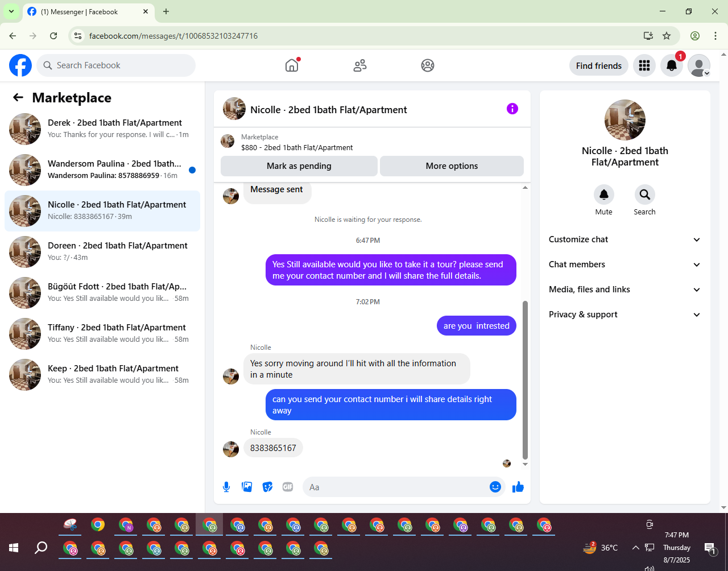
Task: Open the Friends icon in top navigation
Action: [360, 65]
